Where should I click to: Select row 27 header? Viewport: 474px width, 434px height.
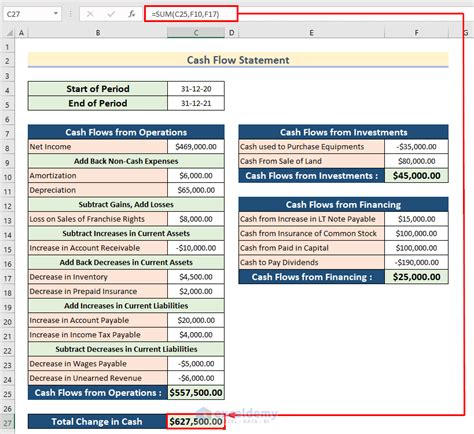pos(7,423)
